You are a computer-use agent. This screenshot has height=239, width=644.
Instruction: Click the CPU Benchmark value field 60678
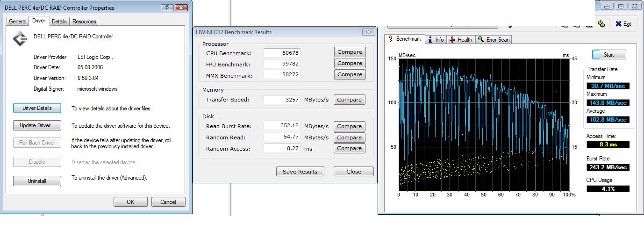click(282, 53)
